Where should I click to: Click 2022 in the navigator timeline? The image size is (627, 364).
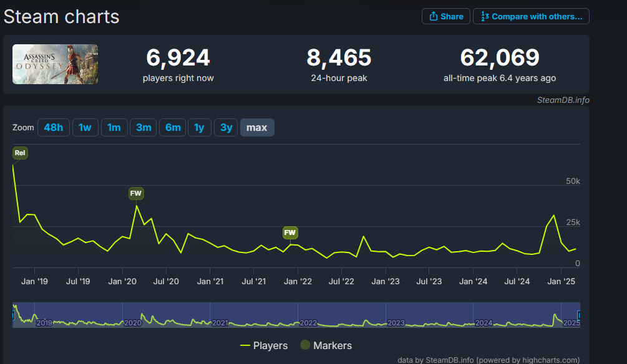(308, 323)
